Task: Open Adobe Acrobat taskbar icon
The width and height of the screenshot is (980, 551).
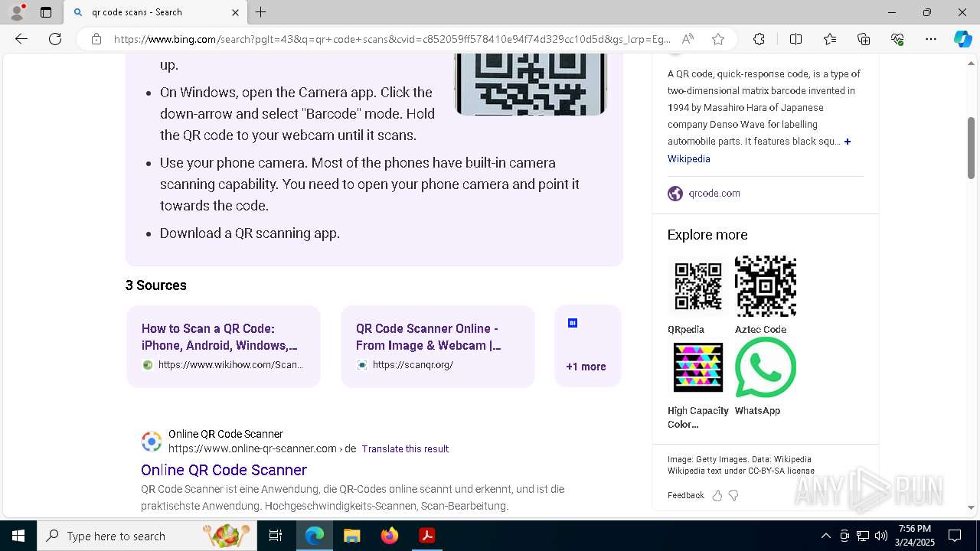Action: tap(427, 536)
